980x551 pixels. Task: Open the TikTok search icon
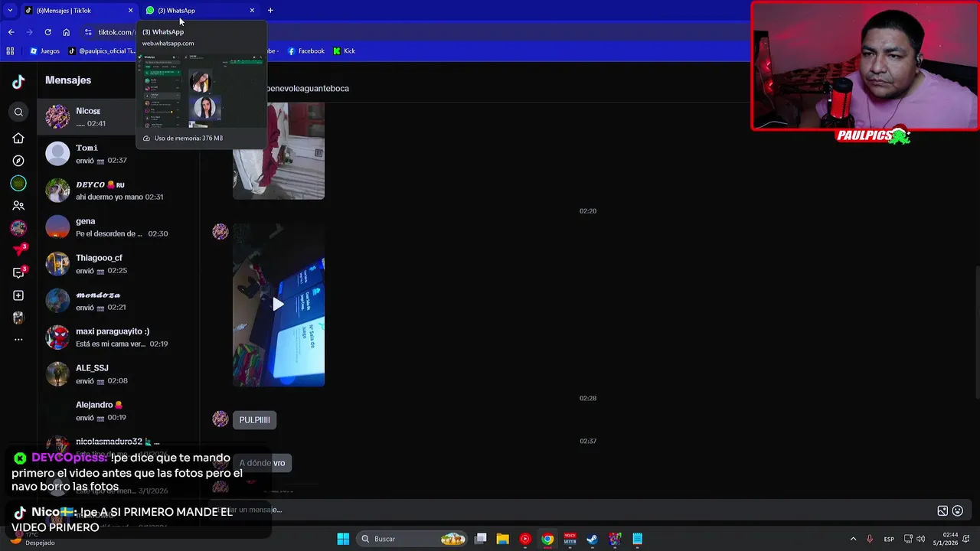(x=18, y=112)
